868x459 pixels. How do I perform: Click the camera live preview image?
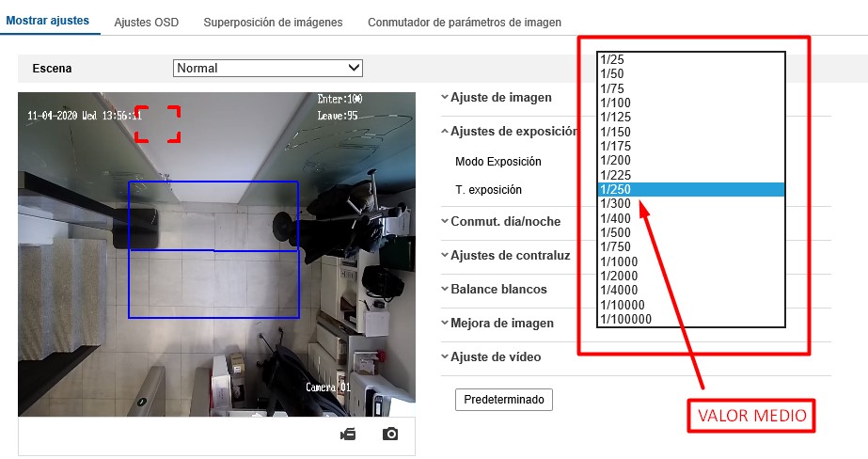(x=215, y=254)
